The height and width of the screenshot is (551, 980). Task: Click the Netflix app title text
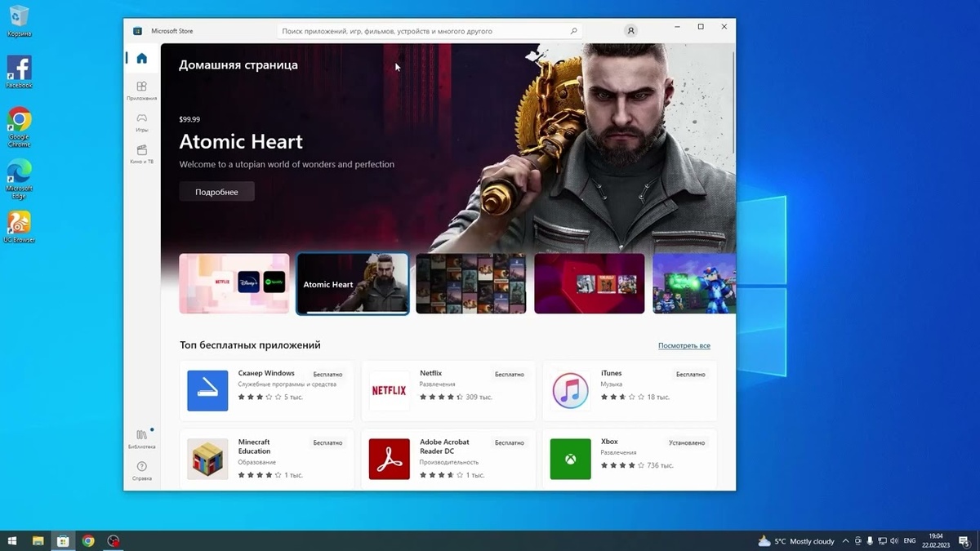click(430, 373)
